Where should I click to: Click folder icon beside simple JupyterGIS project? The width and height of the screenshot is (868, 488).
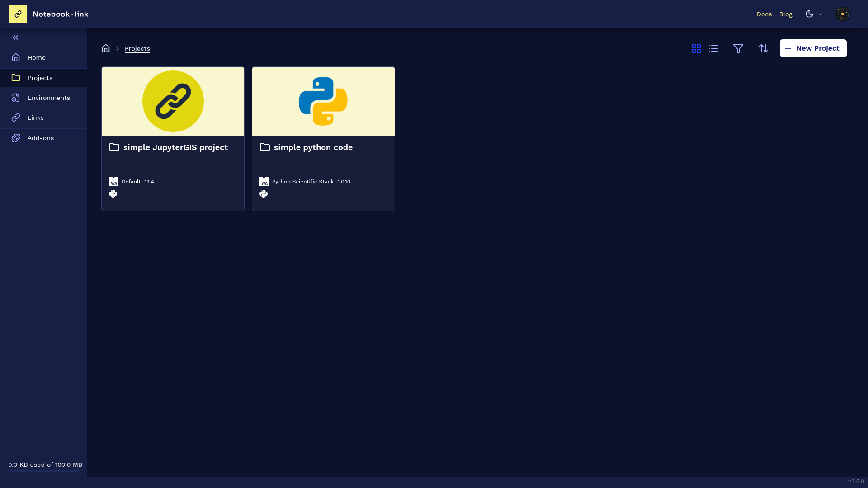[114, 147]
